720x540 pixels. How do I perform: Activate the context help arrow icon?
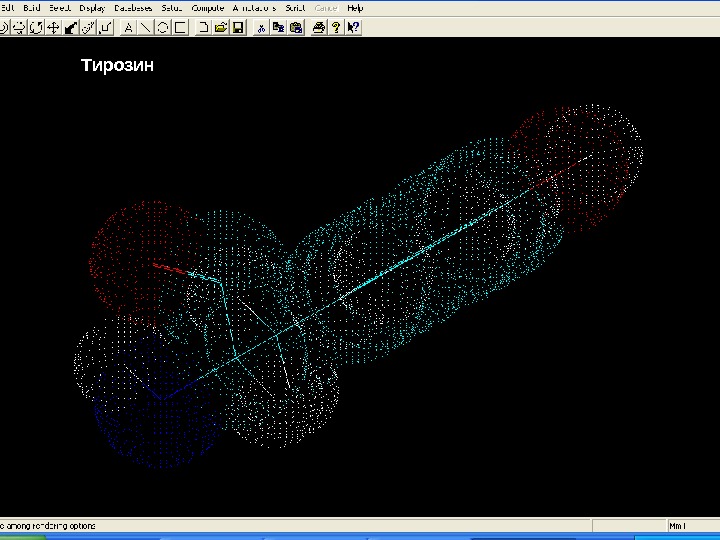click(353, 28)
